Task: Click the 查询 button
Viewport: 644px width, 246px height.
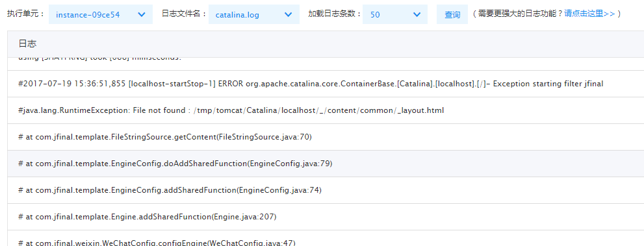Action: click(x=452, y=14)
